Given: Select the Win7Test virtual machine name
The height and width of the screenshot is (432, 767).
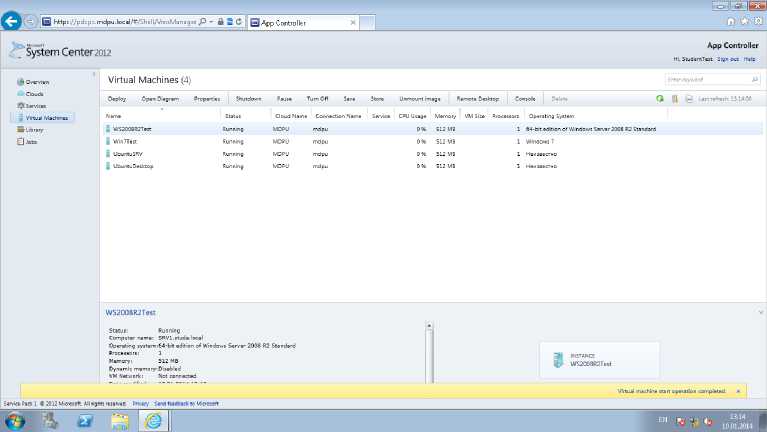Looking at the screenshot, I should pyautogui.click(x=125, y=141).
